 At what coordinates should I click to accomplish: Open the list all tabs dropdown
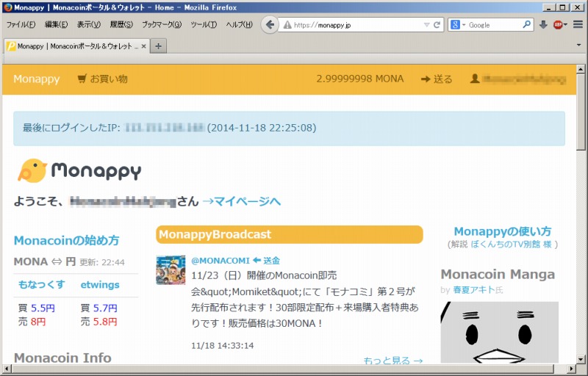coord(579,46)
